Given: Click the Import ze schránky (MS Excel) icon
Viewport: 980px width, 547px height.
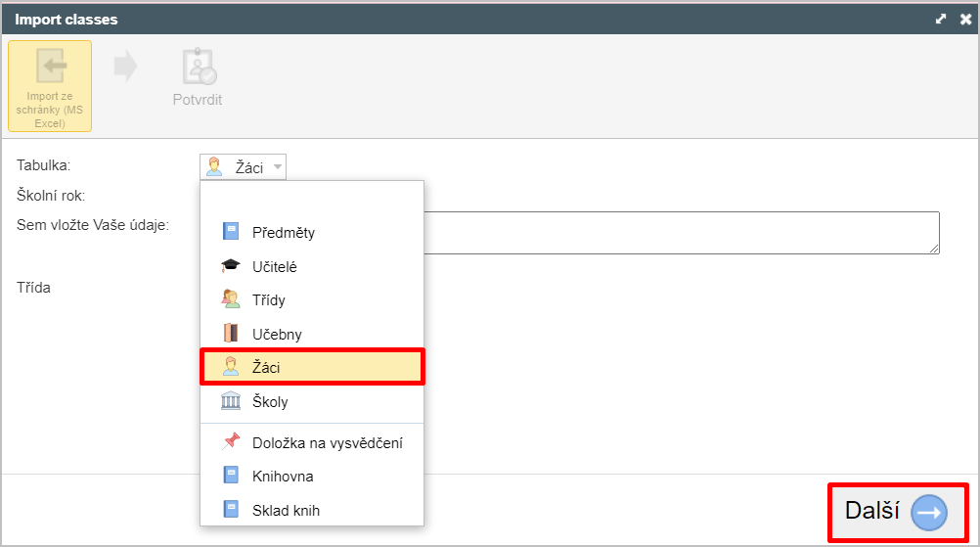Looking at the screenshot, I should (x=50, y=67).
